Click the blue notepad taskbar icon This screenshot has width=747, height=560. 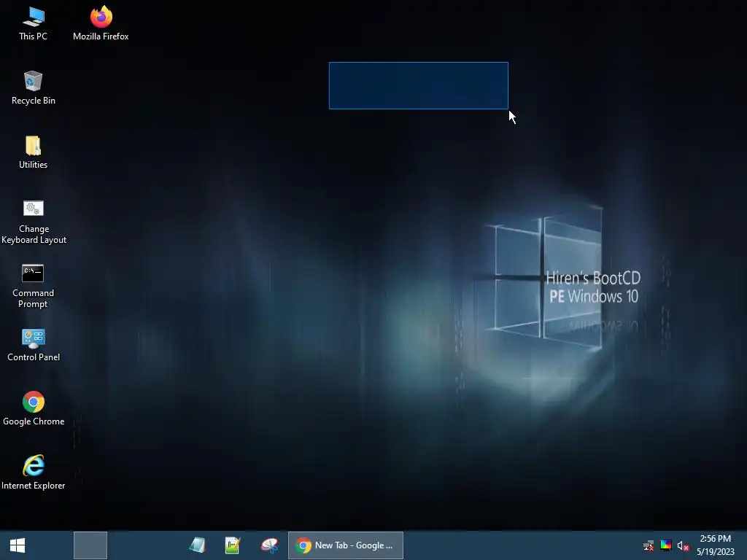tap(197, 545)
